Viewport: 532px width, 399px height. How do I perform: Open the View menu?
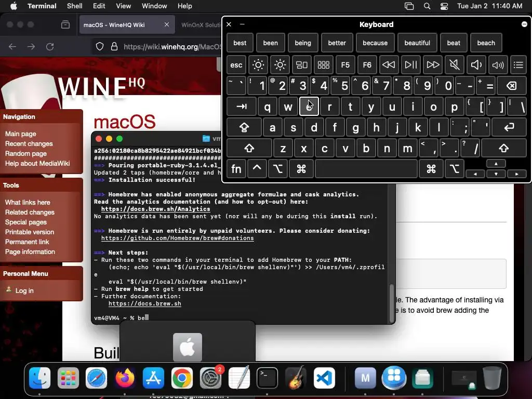click(123, 6)
